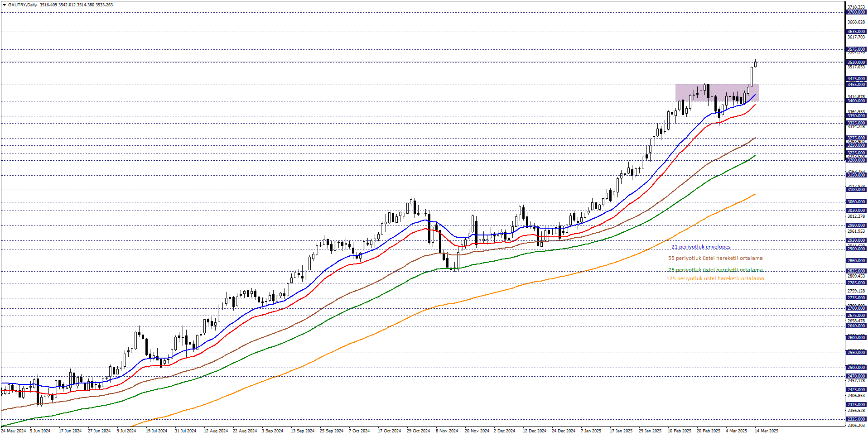This screenshot has width=868, height=436.
Task: Click the 3635.000 price level label
Action: click(856, 32)
